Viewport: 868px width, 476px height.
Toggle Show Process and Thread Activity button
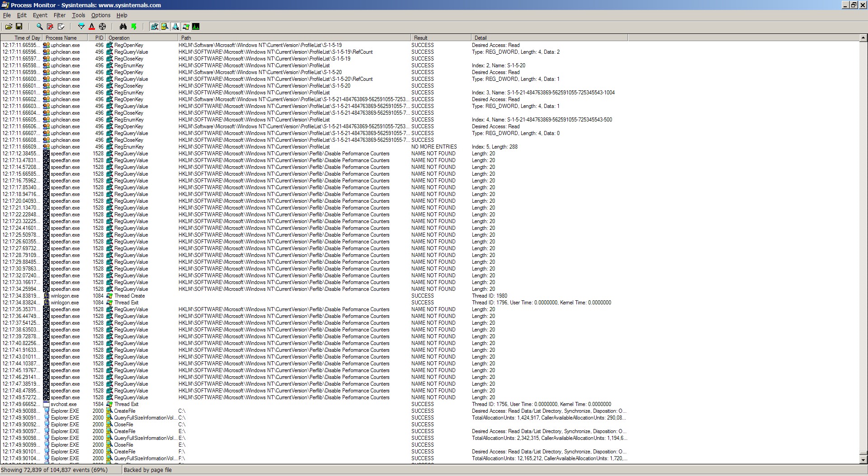point(186,27)
